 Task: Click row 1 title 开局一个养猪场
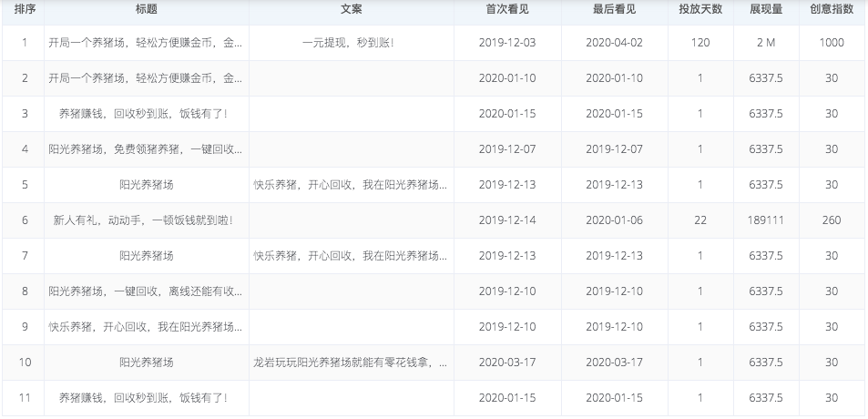pos(146,43)
